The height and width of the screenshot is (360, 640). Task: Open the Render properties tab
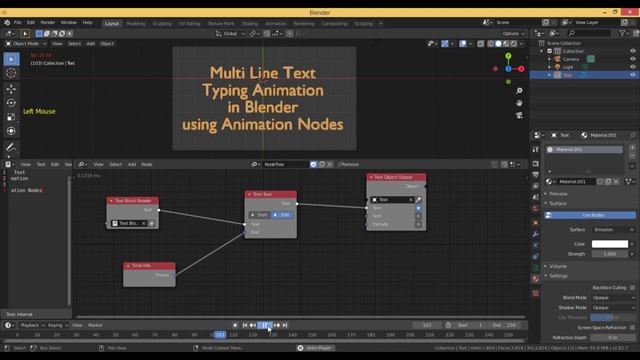point(536,164)
